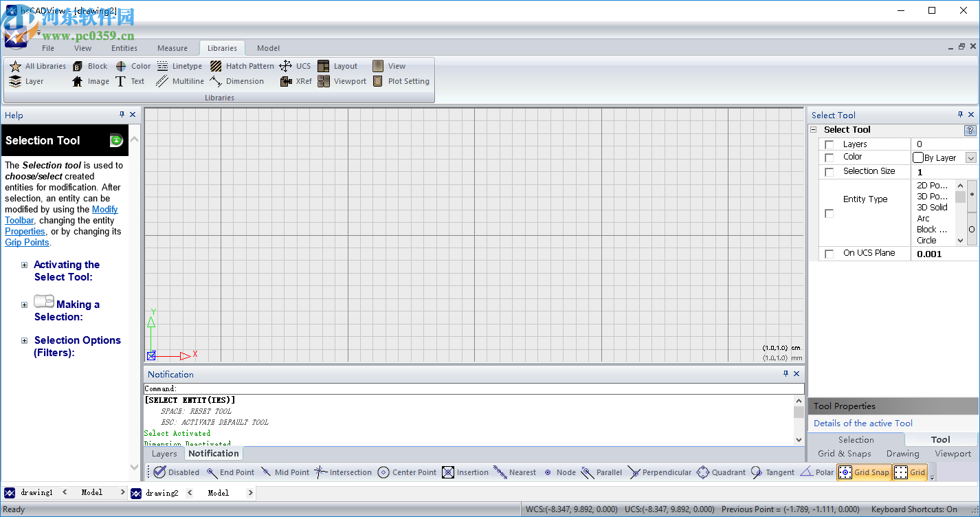Screen dimensions: 980x517
Task: Open the Viewport library icon
Action: click(324, 81)
